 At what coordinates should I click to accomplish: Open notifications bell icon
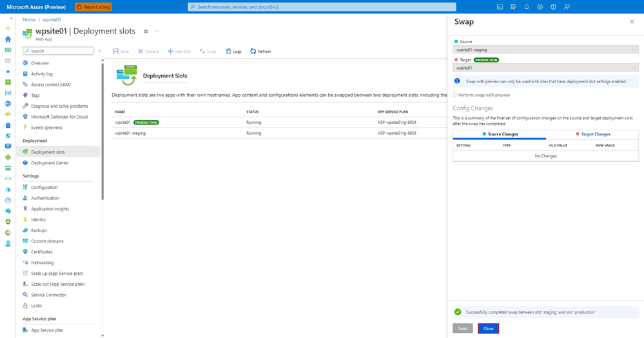(527, 7)
